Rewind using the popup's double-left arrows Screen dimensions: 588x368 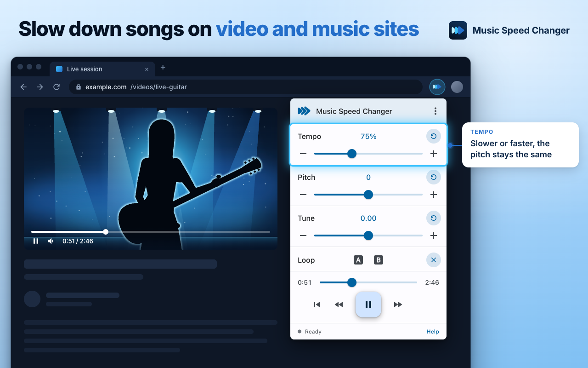point(339,305)
